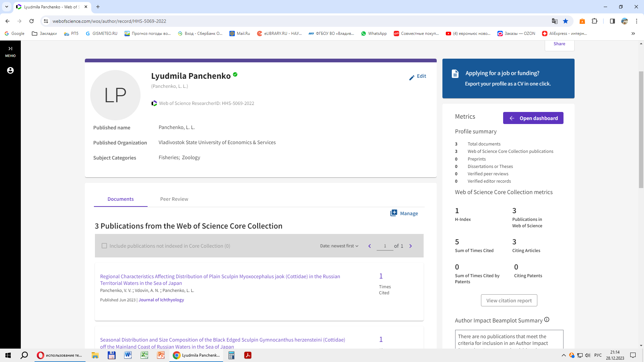Screen dimensions: 644x362
Task: Click the translate page icon
Action: click(x=554, y=21)
